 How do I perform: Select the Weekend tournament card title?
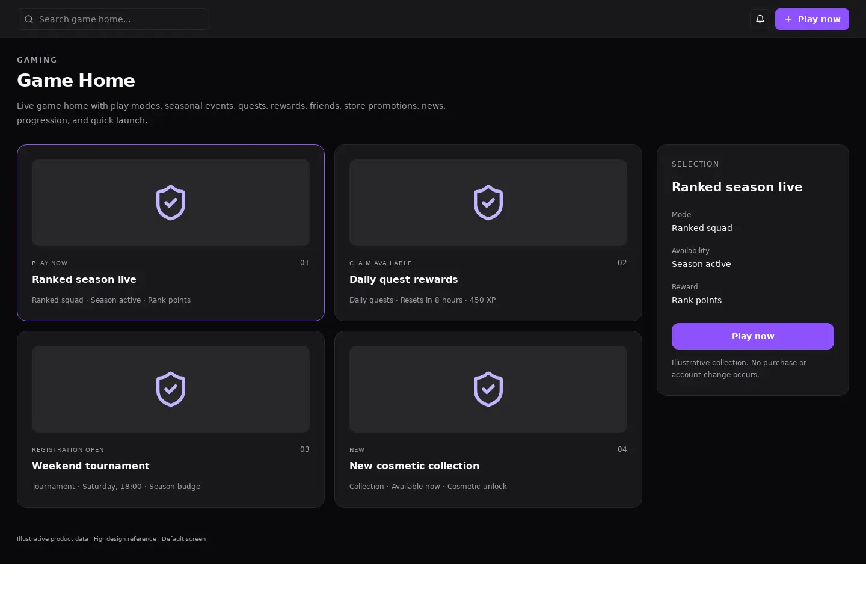tap(91, 466)
